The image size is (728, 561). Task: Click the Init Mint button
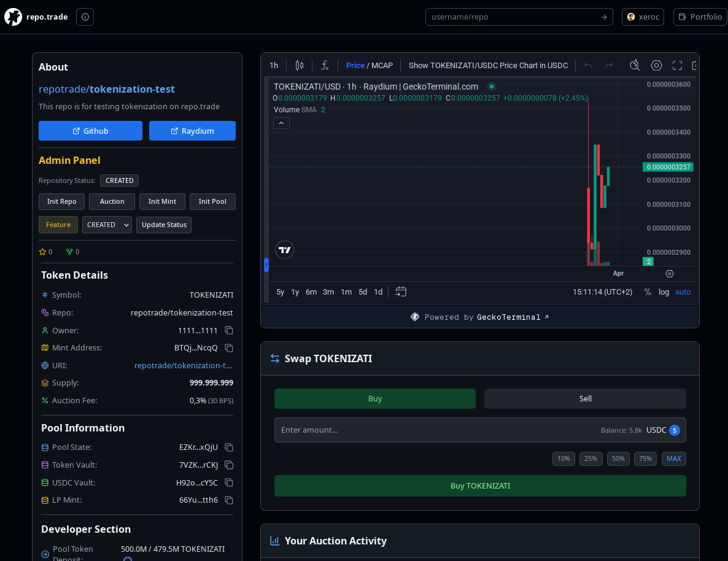(x=162, y=201)
